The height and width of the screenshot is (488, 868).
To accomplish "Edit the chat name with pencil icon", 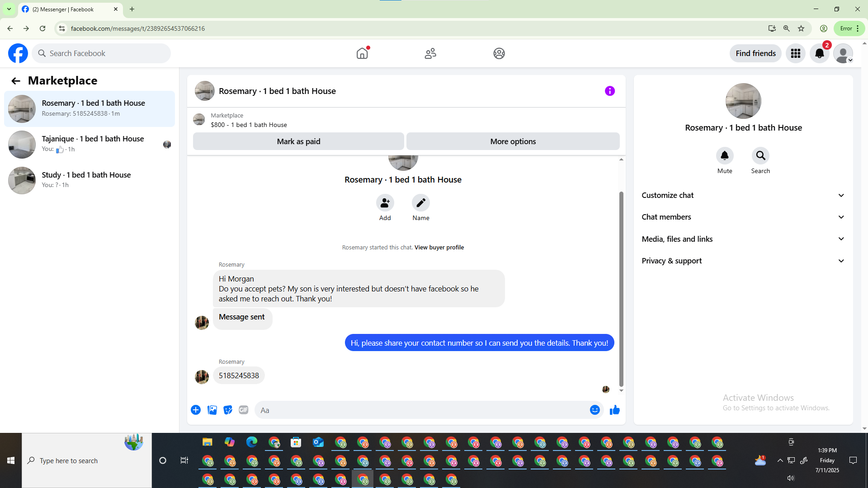I will point(421,203).
